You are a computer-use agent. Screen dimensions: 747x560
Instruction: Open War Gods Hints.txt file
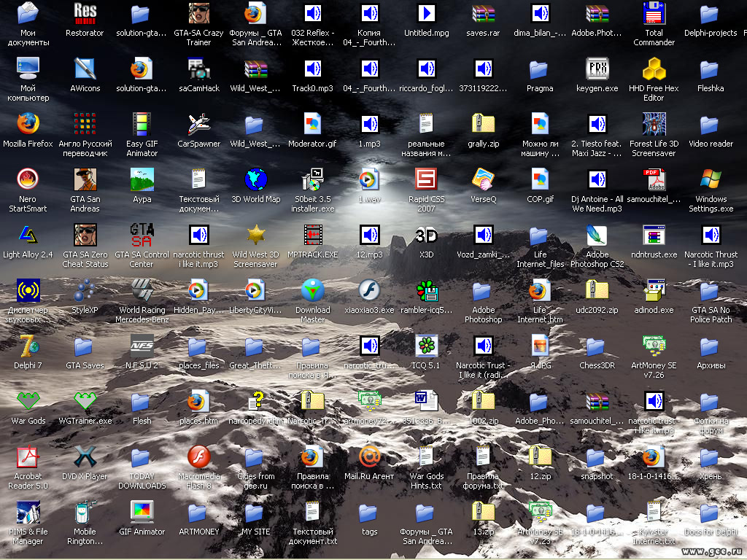point(426,456)
